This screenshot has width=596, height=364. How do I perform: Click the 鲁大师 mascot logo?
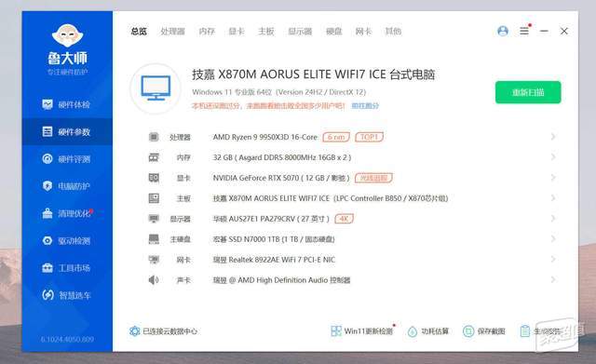click(67, 35)
